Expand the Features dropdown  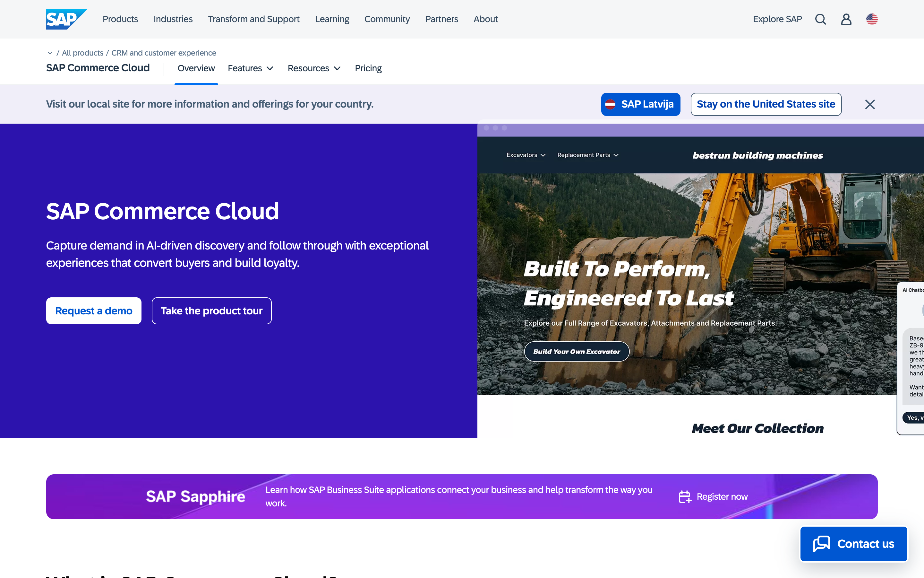click(251, 68)
